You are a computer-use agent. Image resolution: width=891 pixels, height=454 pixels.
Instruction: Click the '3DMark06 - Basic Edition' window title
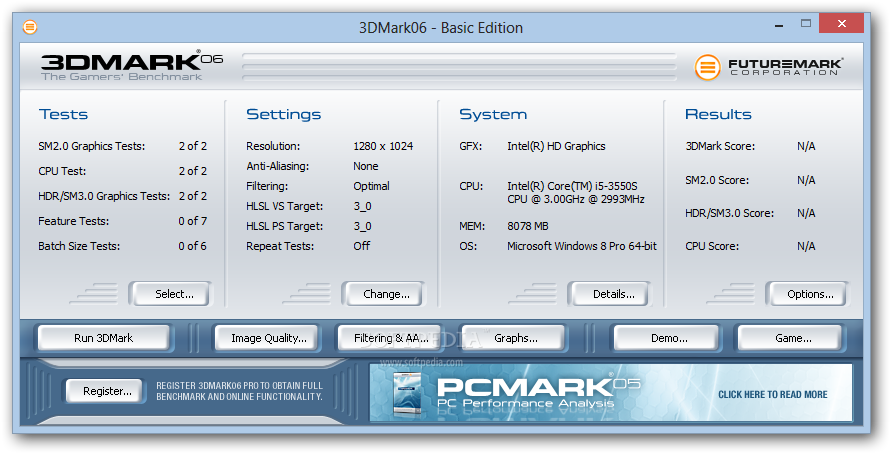441,27
